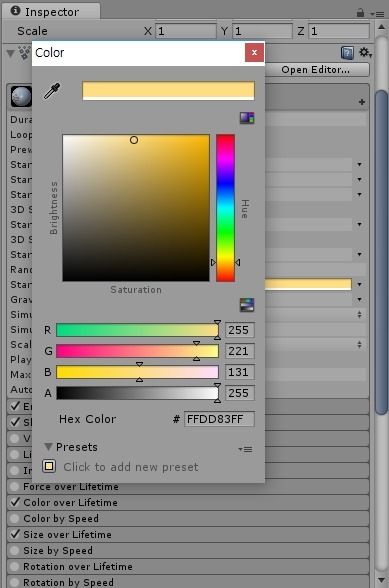
Task: Click the Start Color swatch in Inspector
Action: tap(308, 284)
